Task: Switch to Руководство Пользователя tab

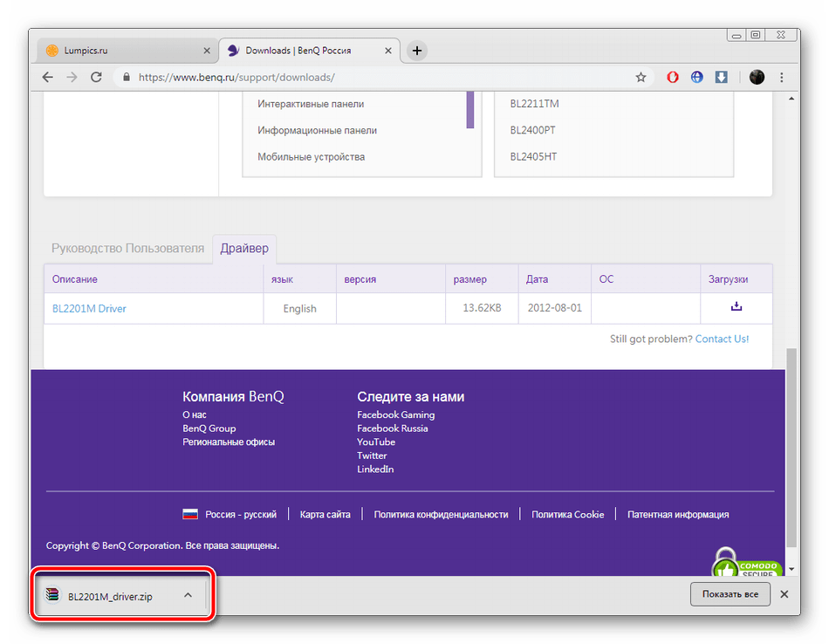Action: point(127,249)
